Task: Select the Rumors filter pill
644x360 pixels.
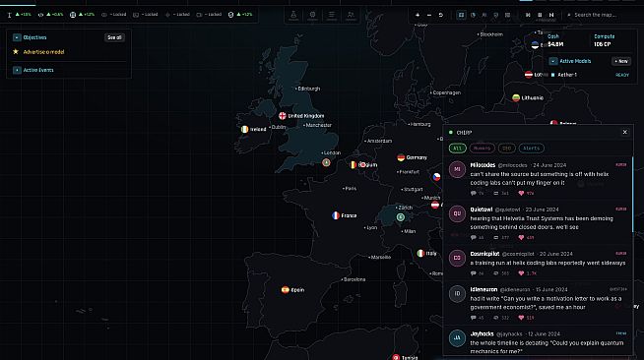Action: pyautogui.click(x=482, y=148)
